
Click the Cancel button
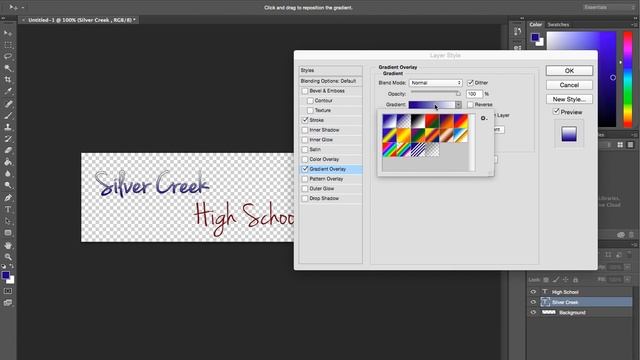(569, 85)
